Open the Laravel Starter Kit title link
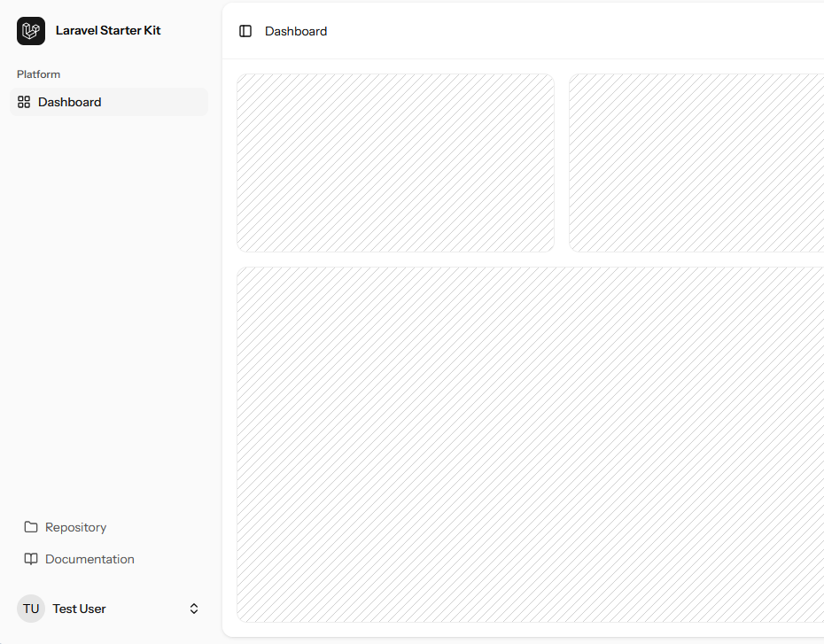This screenshot has width=824, height=644. point(108,30)
